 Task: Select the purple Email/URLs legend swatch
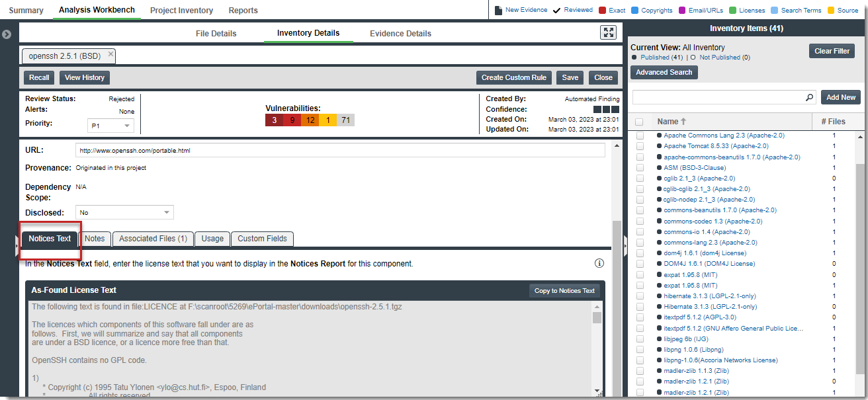pos(682,10)
